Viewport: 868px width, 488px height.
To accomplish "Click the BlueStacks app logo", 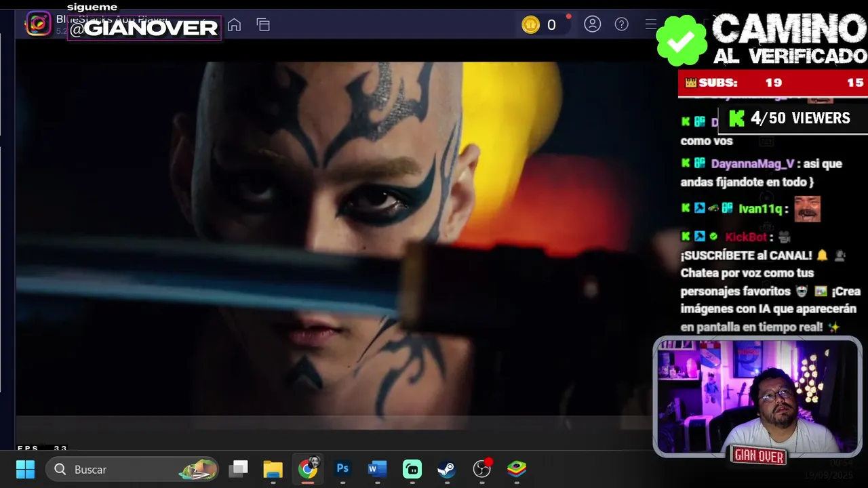I will coord(39,24).
